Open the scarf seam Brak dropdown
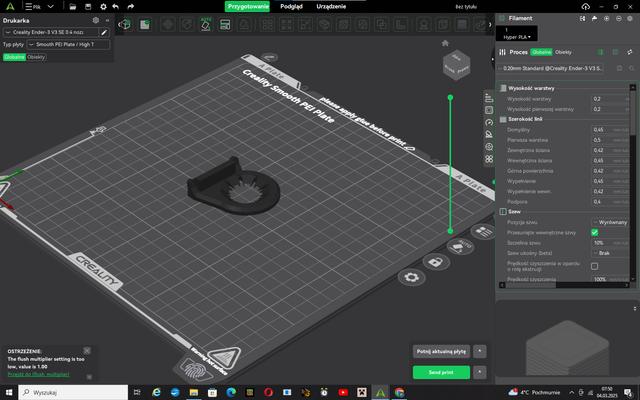 [x=610, y=253]
